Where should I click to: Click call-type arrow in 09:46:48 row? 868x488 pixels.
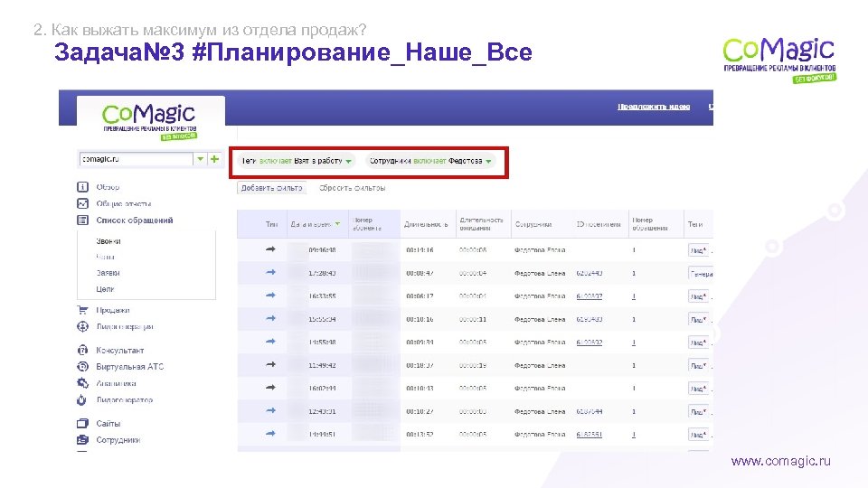270,249
